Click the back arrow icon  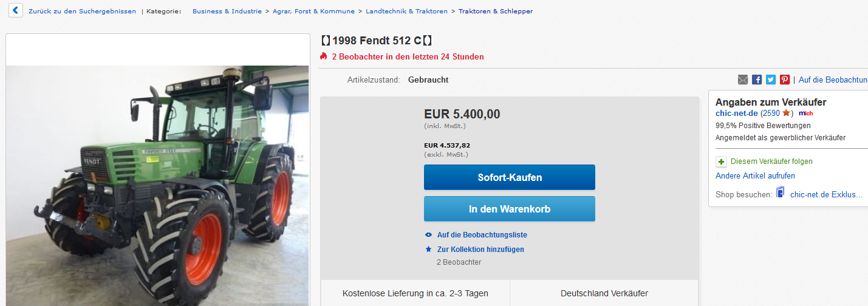click(16, 11)
